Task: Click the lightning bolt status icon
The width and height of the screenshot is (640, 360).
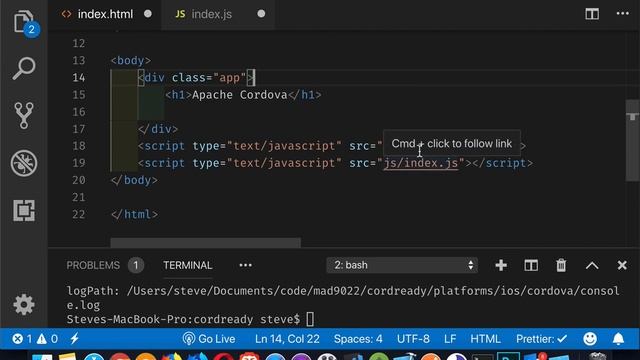Action: 74,338
